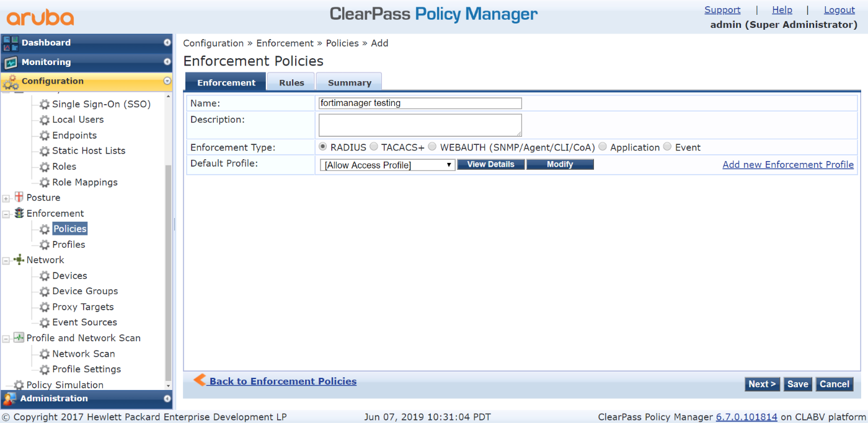Expand the Monitoring section arrow
This screenshot has width=868, height=423.
coord(167,62)
